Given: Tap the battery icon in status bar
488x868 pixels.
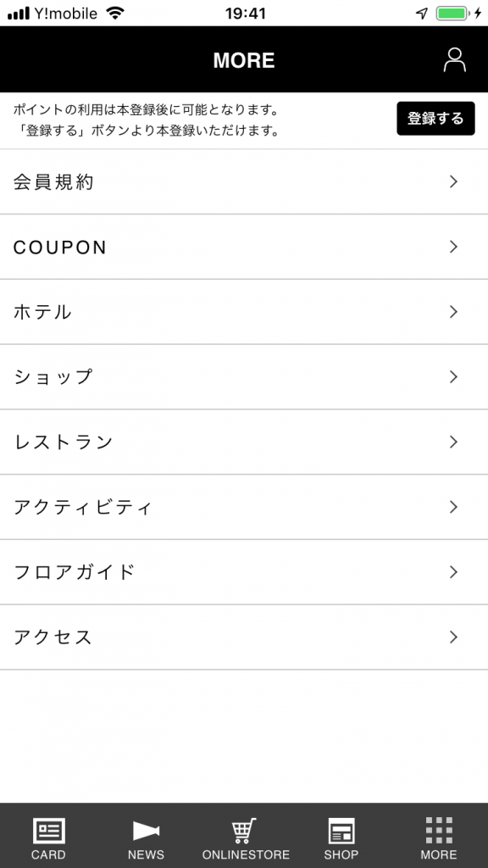Looking at the screenshot, I should pyautogui.click(x=452, y=14).
